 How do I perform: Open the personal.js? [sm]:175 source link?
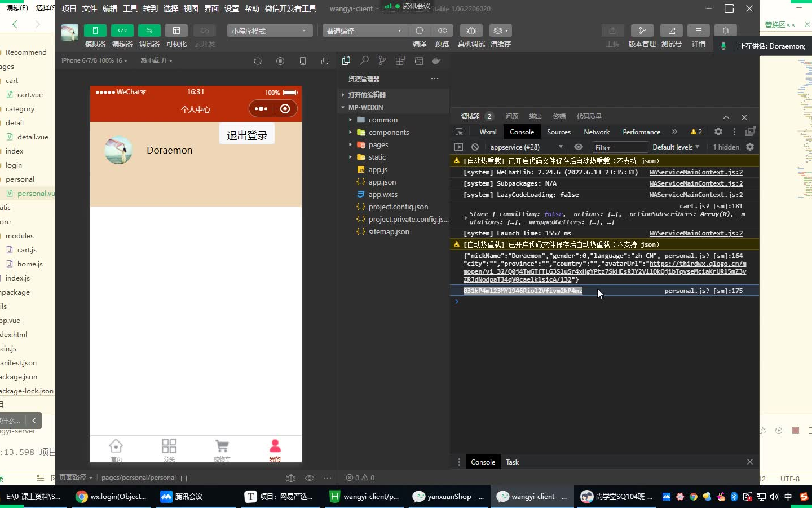704,291
